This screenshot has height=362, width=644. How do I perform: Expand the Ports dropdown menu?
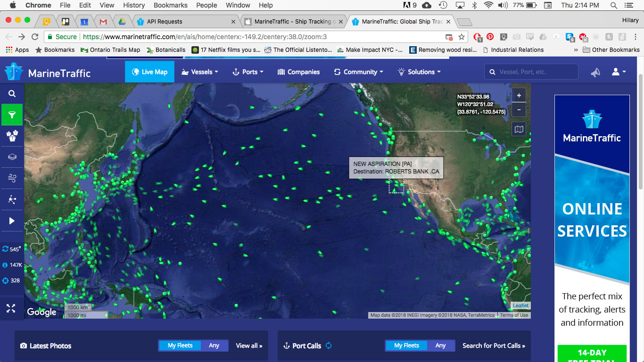248,72
